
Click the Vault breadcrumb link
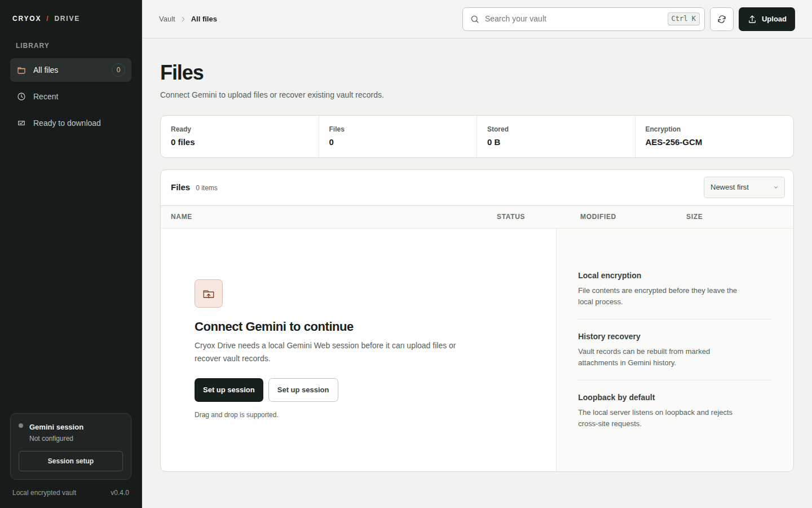[x=167, y=19]
